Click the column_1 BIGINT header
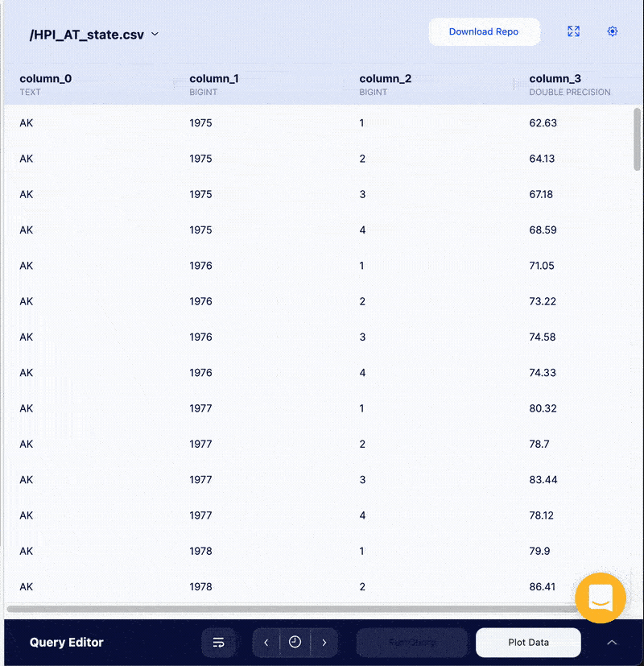The image size is (644, 666). coord(214,84)
